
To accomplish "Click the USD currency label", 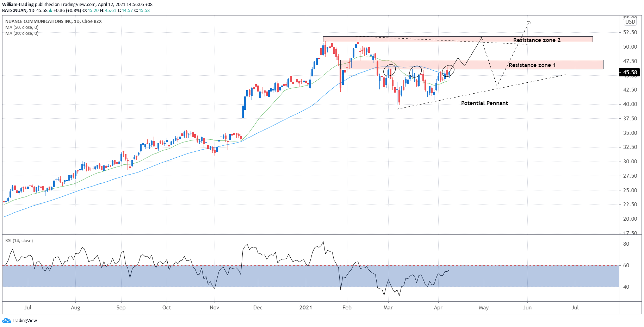I will tap(630, 22).
